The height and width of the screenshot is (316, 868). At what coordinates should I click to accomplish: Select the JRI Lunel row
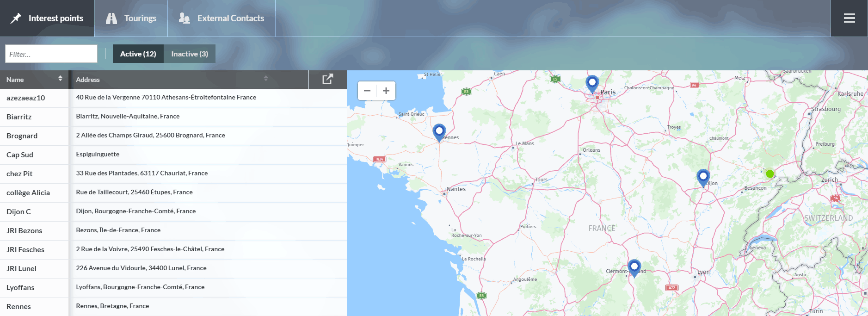[21, 268]
